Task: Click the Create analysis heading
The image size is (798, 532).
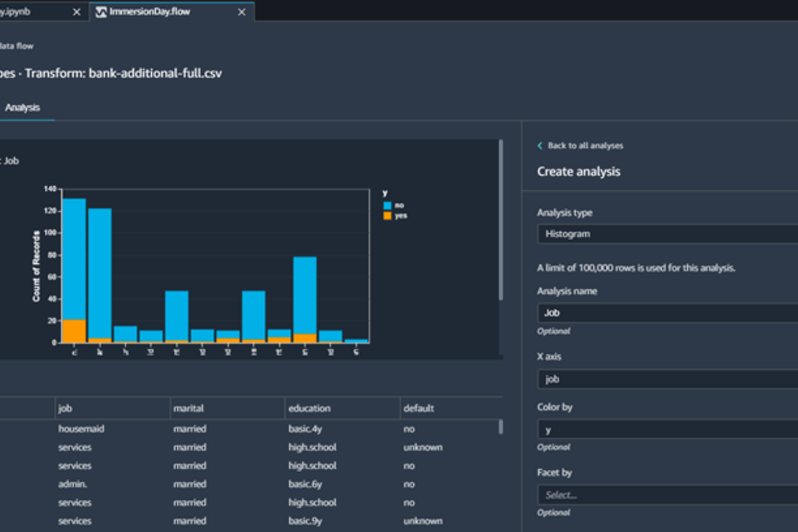Action: tap(579, 172)
